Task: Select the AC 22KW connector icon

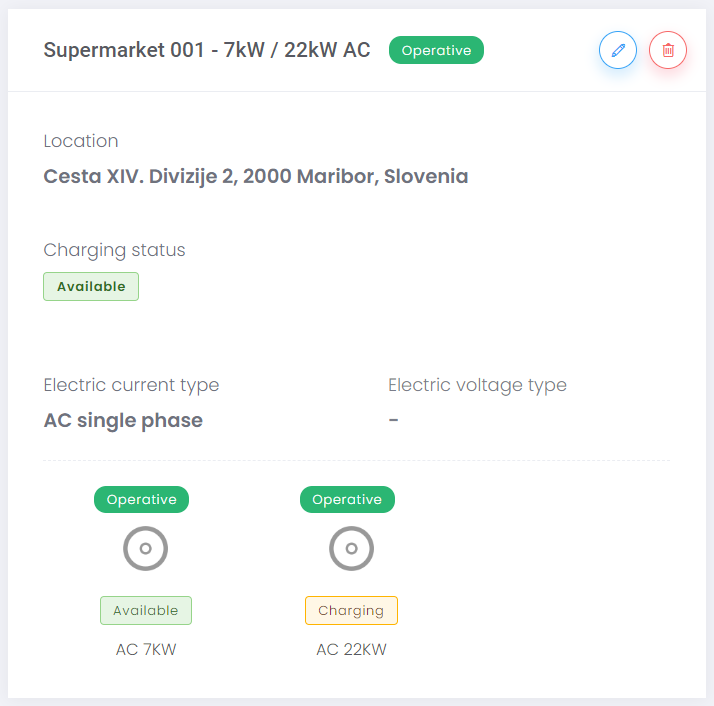Action: tap(351, 548)
